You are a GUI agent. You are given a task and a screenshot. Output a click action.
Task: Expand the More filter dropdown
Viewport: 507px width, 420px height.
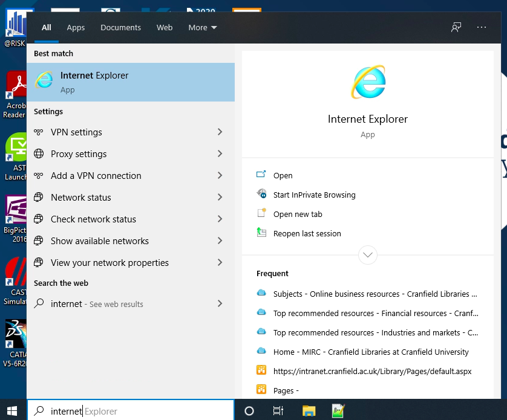click(202, 28)
